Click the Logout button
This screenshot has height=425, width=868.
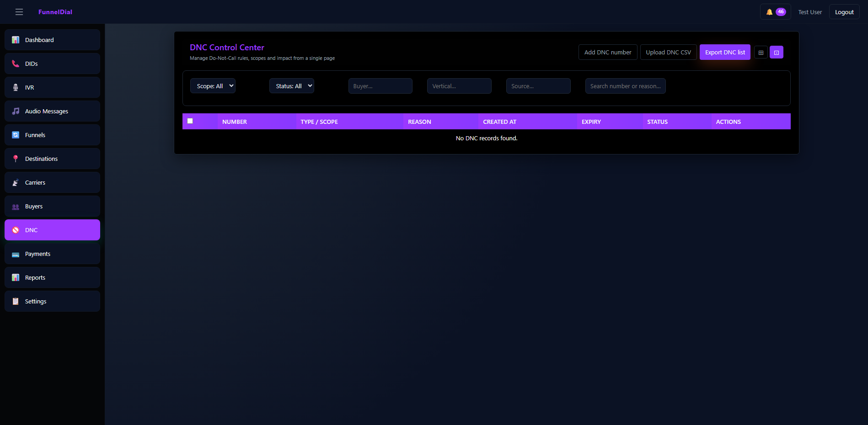pyautogui.click(x=844, y=12)
